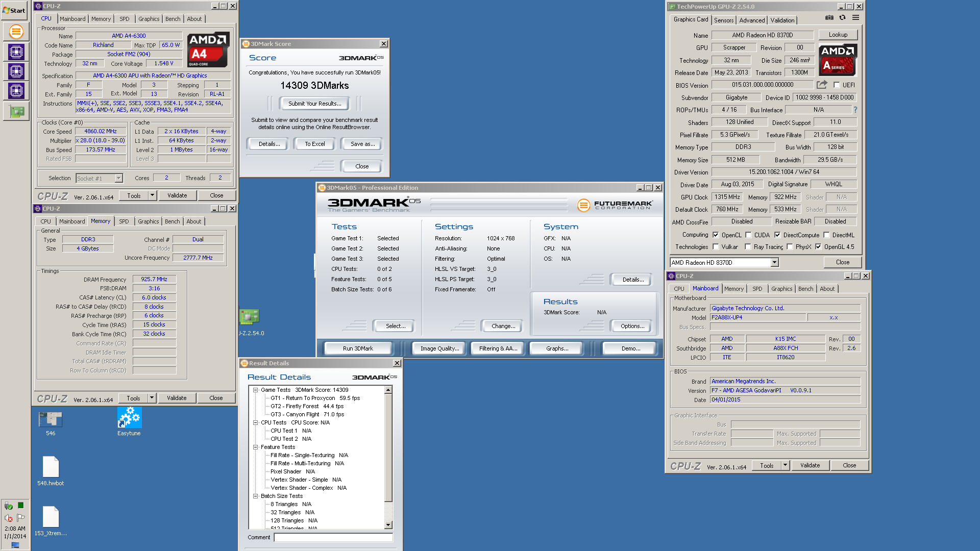Collapse the Feature Tests tree node
Image resolution: width=980 pixels, height=551 pixels.
point(256,447)
